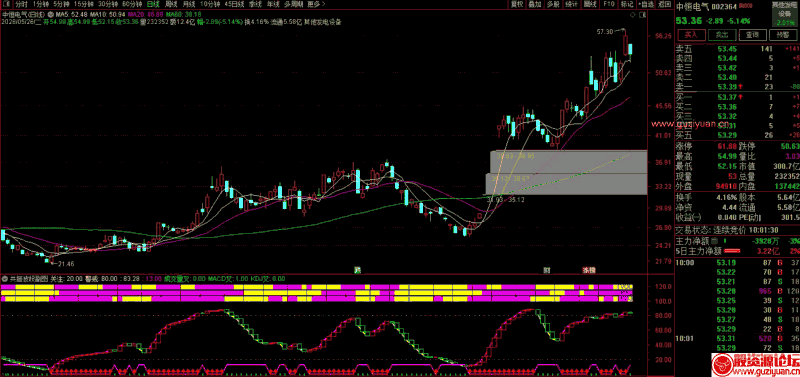800x377 pixels.
Task: Click the MA5: 52.48 label
Action: point(71,14)
